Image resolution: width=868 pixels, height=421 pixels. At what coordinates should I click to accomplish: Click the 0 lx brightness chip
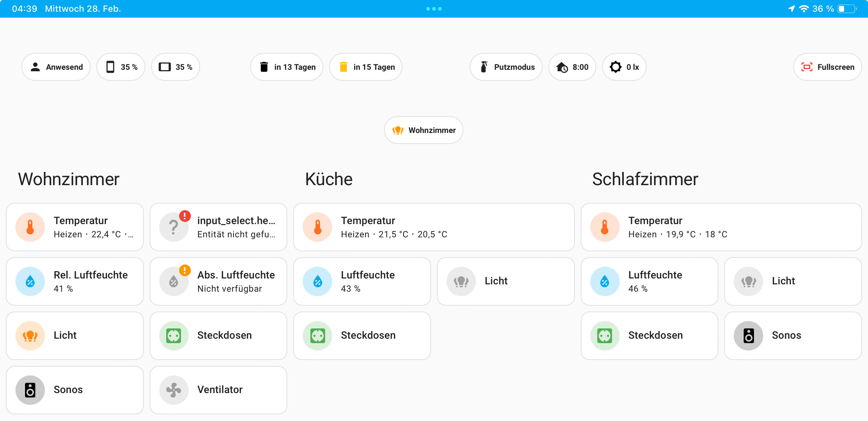pos(624,67)
